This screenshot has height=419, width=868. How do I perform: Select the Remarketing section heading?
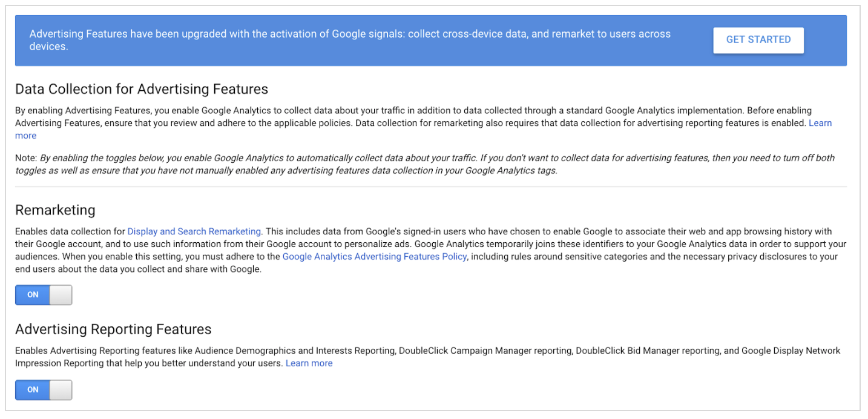[x=55, y=210]
